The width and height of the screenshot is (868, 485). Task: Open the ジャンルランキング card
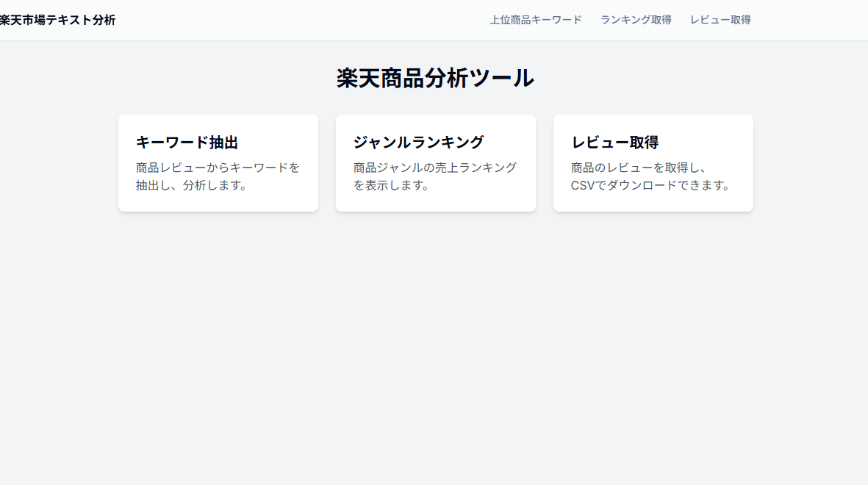436,163
